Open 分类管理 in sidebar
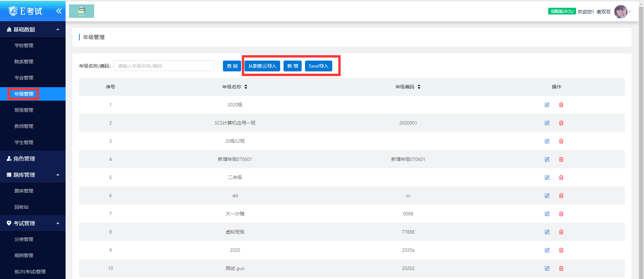Image resolution: width=644 pixels, height=279 pixels. (x=24, y=239)
